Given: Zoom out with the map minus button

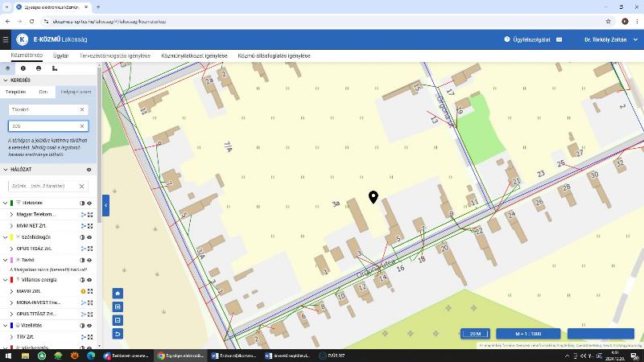Looking at the screenshot, I should [x=118, y=320].
